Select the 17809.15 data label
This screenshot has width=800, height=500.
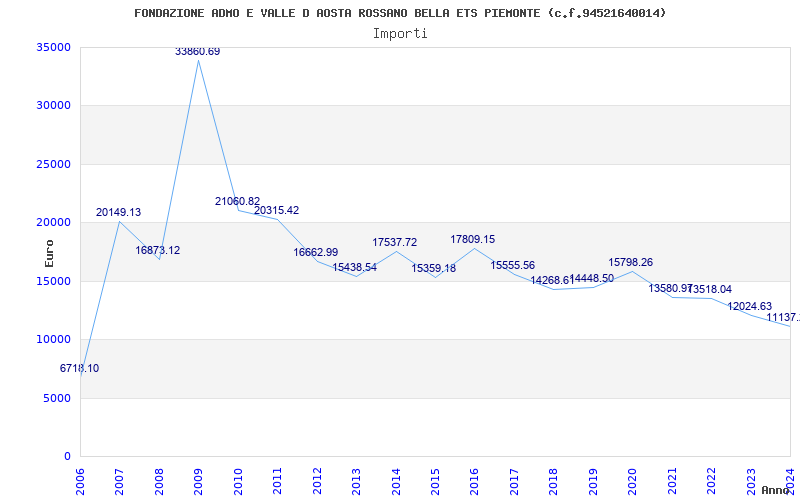472,239
